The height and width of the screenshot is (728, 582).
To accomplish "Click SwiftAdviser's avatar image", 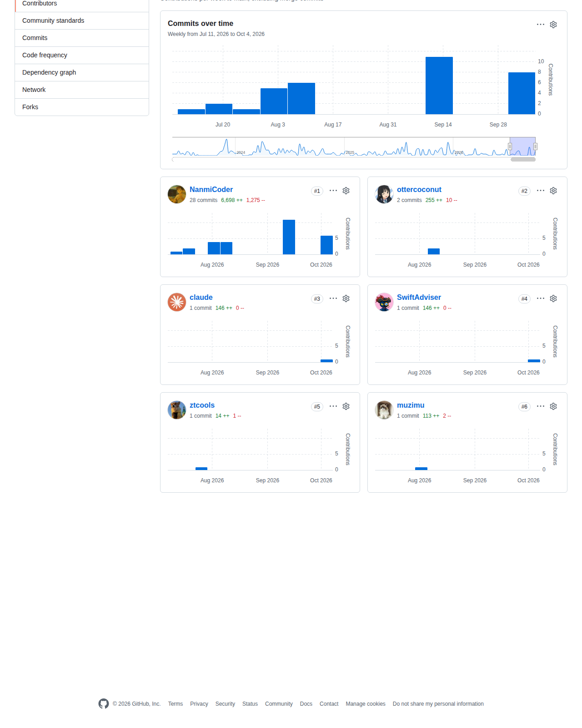I will coord(384,302).
